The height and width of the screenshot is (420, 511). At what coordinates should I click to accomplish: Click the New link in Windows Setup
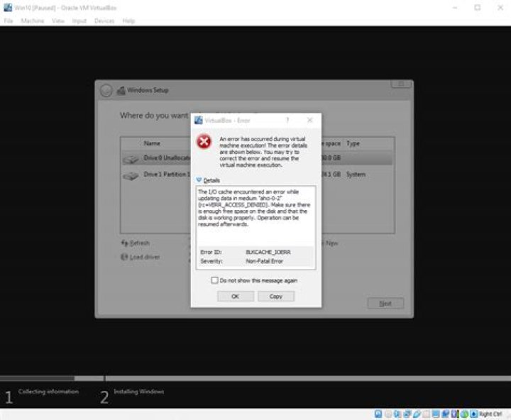[331, 243]
